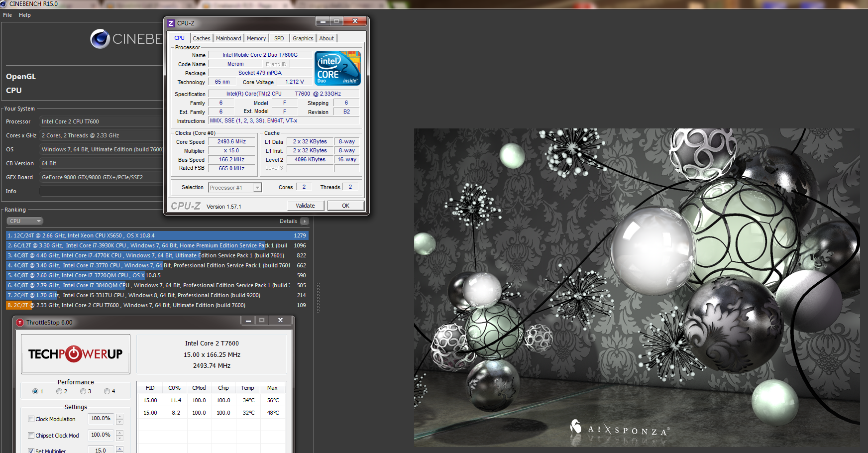This screenshot has height=453, width=868.
Task: Select Performance profile 4 radio button
Action: coord(107,391)
